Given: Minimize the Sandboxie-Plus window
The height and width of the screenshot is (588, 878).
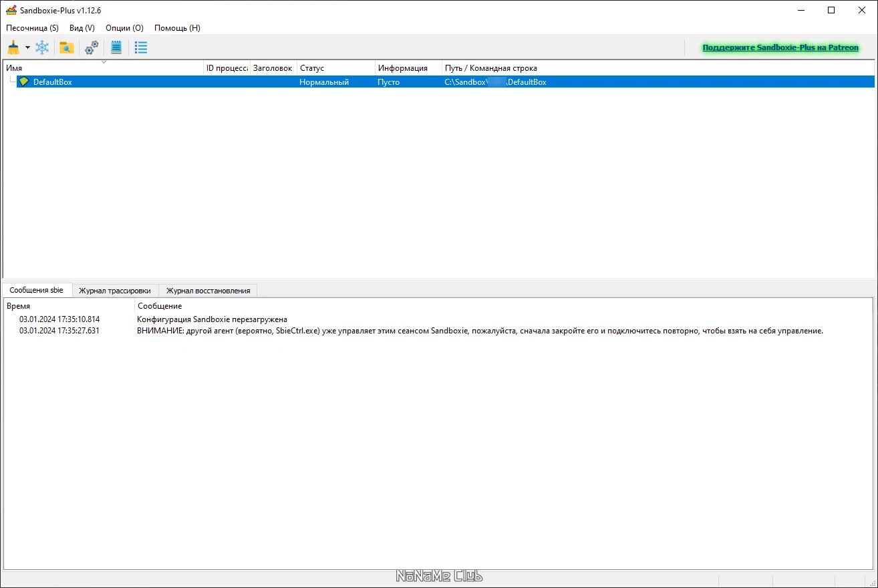Looking at the screenshot, I should coord(800,10).
